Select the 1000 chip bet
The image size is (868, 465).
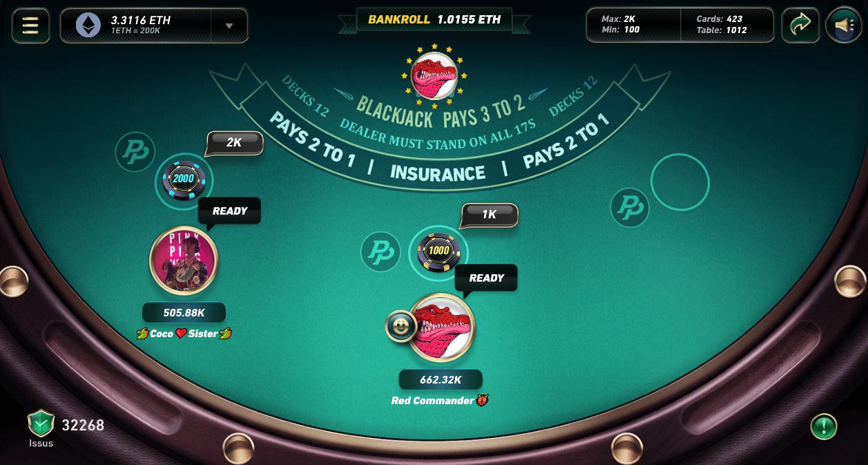438,252
